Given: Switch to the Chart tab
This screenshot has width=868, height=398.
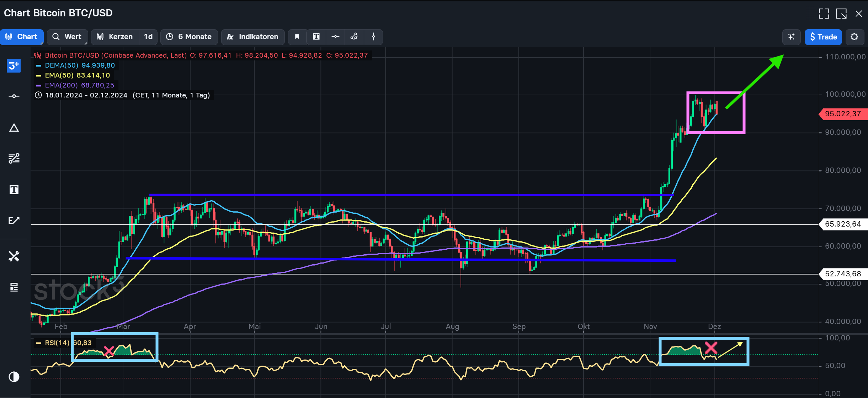Looking at the screenshot, I should [22, 37].
